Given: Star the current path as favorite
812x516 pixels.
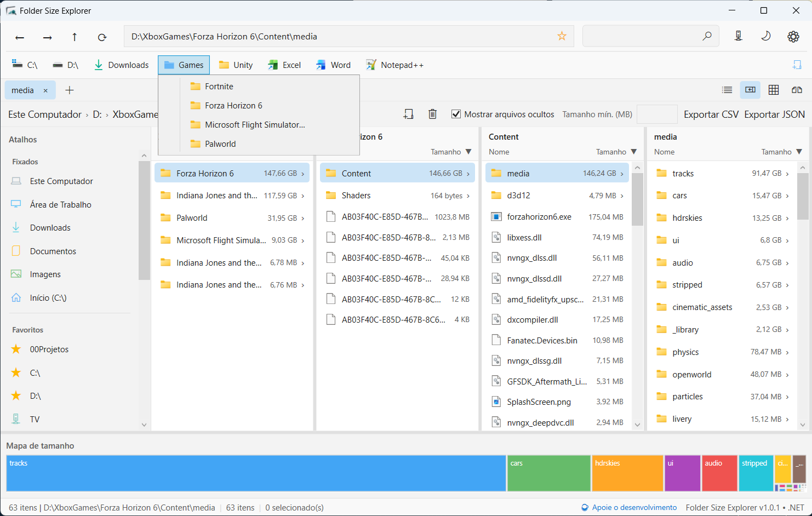Looking at the screenshot, I should click(x=562, y=36).
